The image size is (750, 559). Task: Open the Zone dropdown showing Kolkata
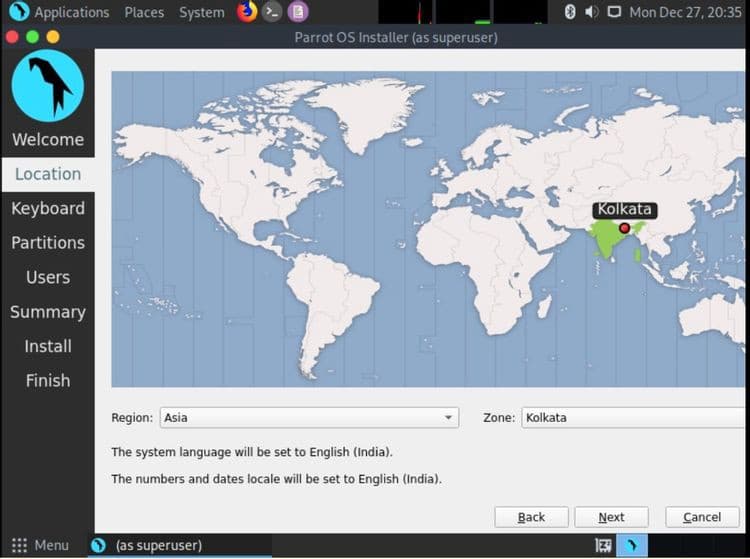[633, 417]
